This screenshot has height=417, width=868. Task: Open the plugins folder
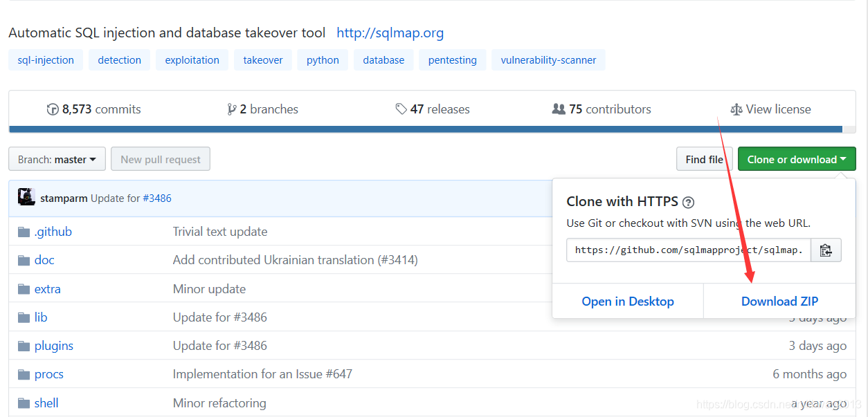(54, 346)
